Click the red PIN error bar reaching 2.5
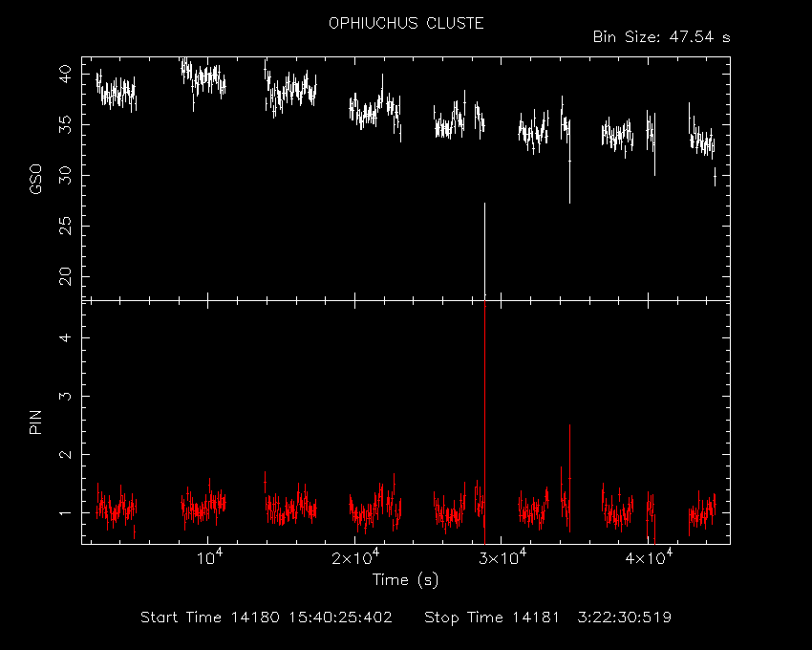 (569, 478)
